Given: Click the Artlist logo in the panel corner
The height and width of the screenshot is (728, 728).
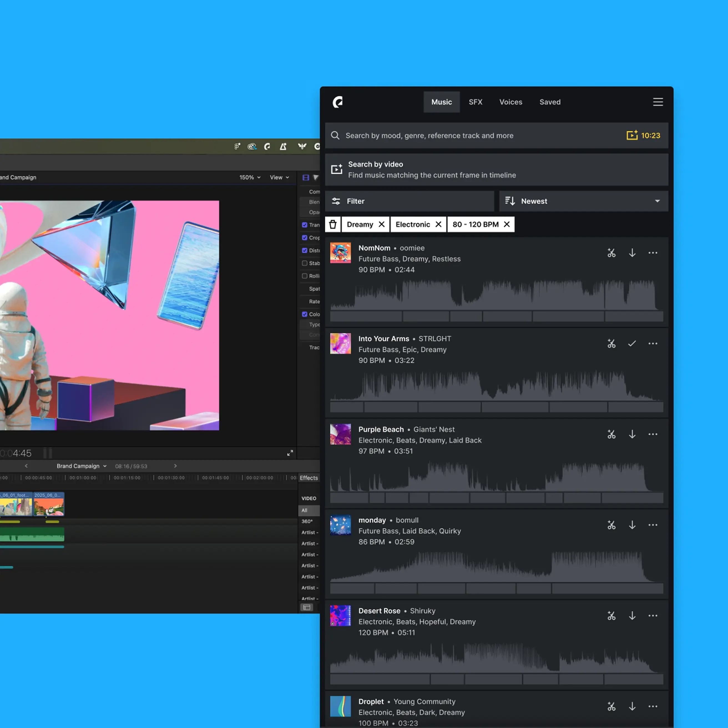Looking at the screenshot, I should coord(338,102).
